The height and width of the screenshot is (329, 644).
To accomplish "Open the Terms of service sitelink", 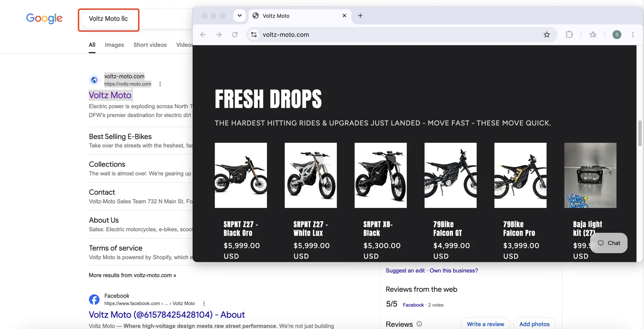I will pos(116,248).
